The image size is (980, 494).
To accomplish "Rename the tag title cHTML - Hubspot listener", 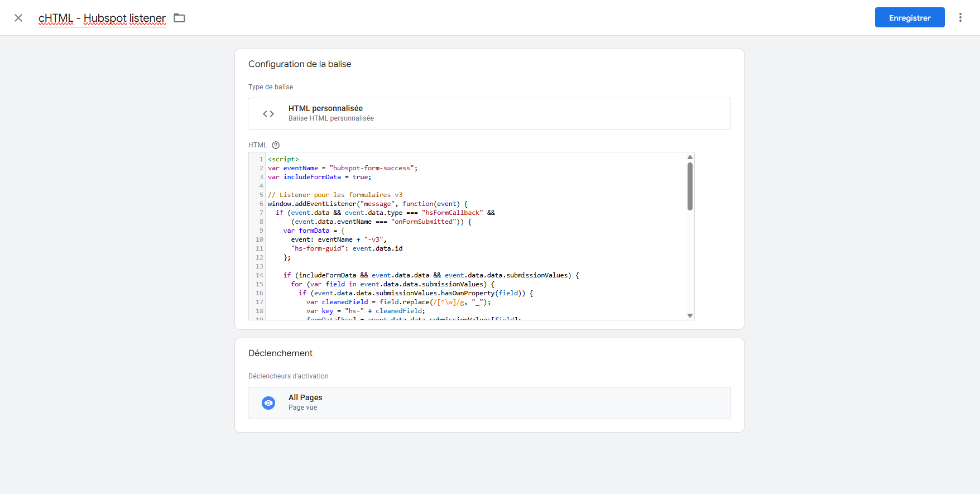I will pos(102,18).
